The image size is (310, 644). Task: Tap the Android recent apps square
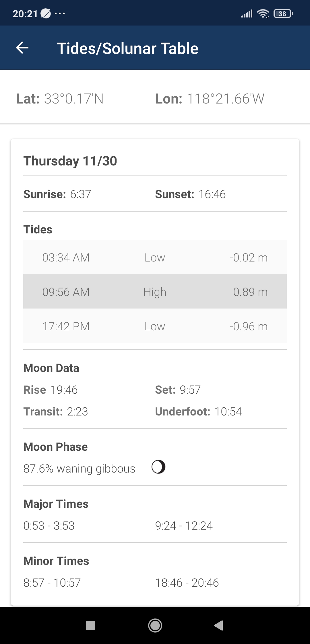91,625
